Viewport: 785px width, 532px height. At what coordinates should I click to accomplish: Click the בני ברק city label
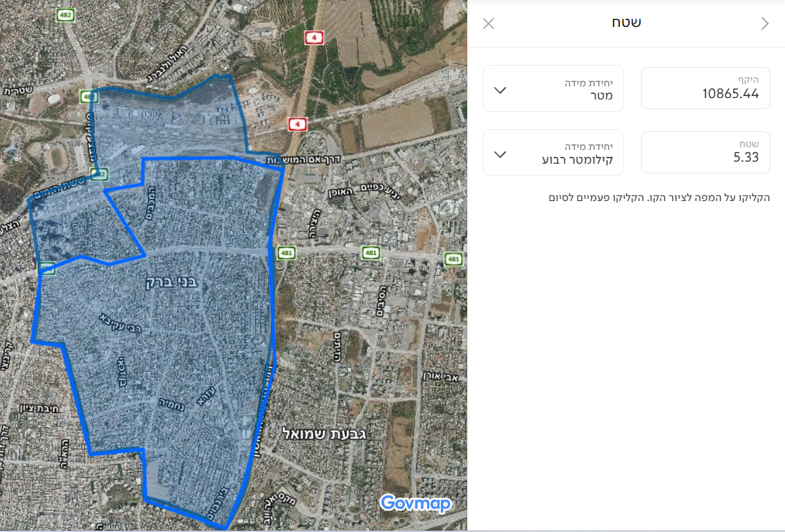tap(172, 283)
